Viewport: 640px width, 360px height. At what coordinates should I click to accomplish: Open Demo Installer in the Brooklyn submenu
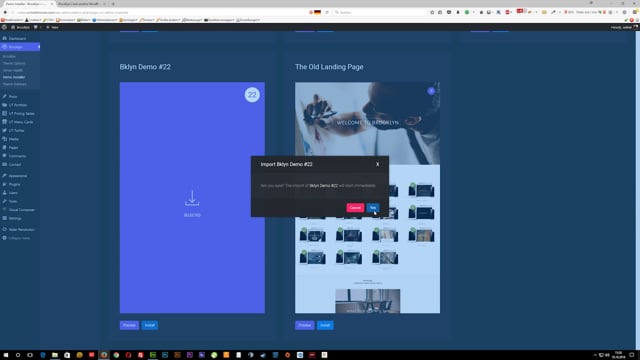14,77
